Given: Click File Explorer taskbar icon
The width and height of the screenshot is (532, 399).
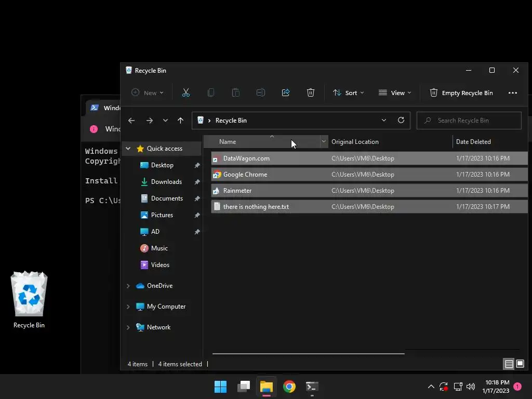Looking at the screenshot, I should pyautogui.click(x=267, y=387).
